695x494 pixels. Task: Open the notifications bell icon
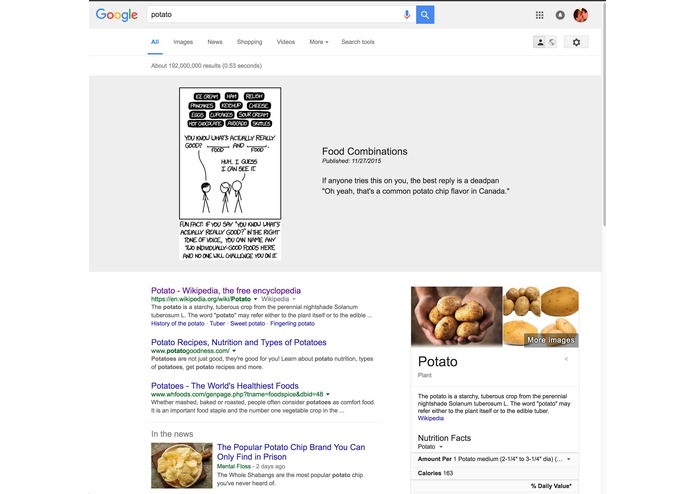tap(560, 15)
